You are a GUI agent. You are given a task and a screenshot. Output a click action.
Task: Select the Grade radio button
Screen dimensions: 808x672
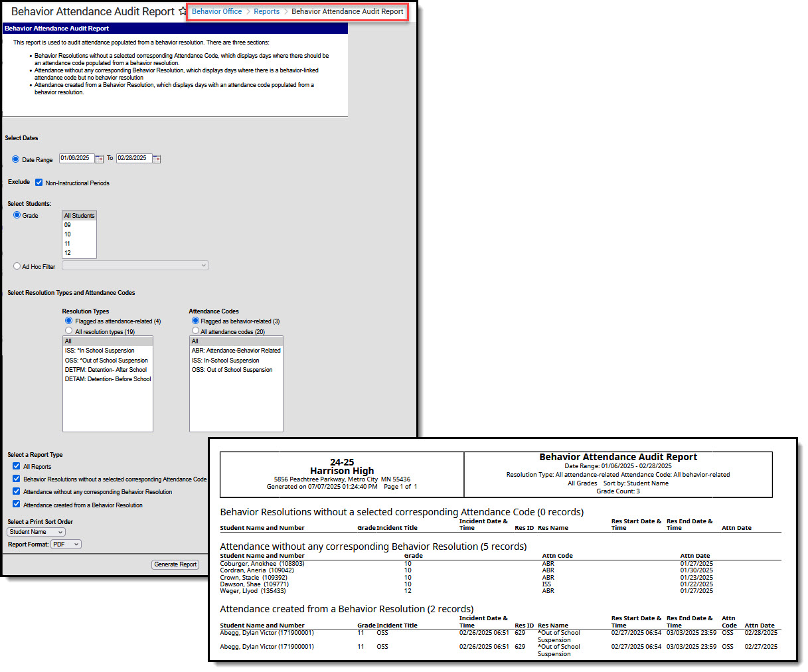(x=17, y=215)
